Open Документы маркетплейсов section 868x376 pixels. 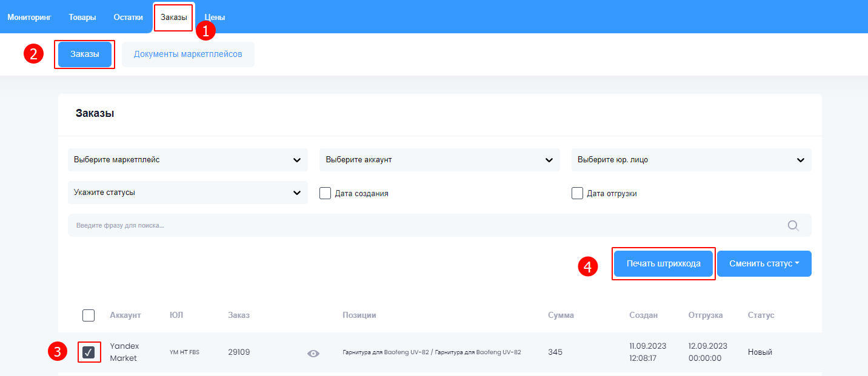pyautogui.click(x=188, y=54)
